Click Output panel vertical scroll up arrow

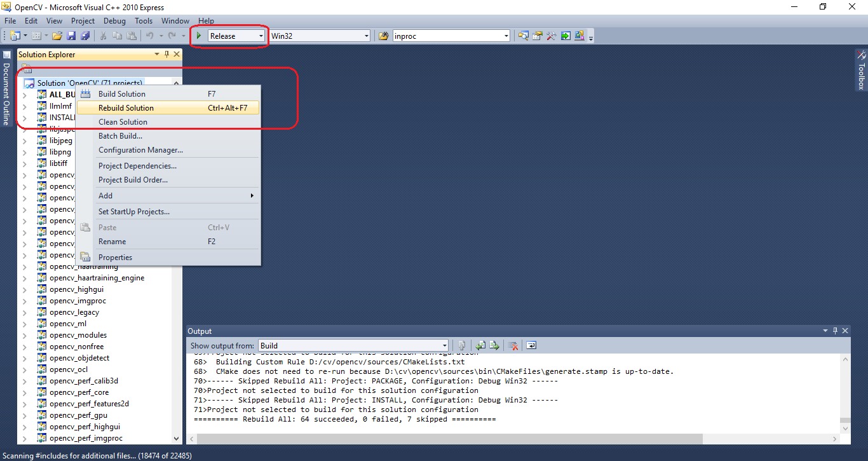point(844,359)
